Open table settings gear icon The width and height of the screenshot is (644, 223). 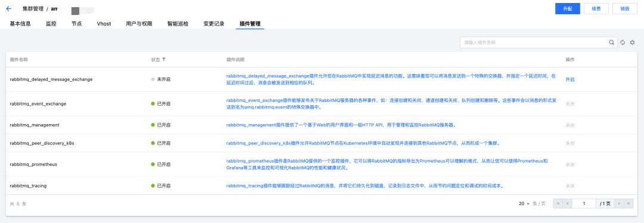633,42
